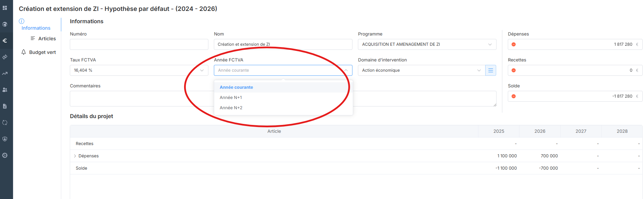Image resolution: width=644 pixels, height=199 pixels.
Task: Open the dashboard grid icon in sidebar
Action: [5, 8]
